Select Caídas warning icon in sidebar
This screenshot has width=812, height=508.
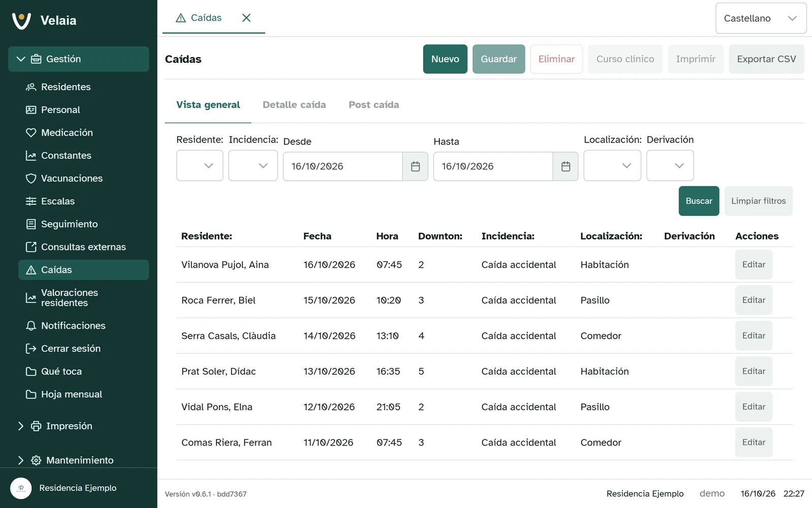click(x=31, y=270)
